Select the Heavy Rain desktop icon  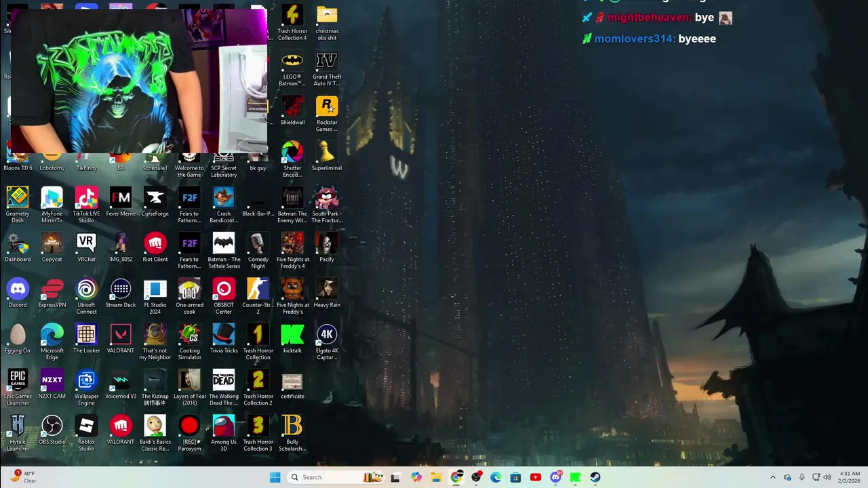[x=327, y=293]
